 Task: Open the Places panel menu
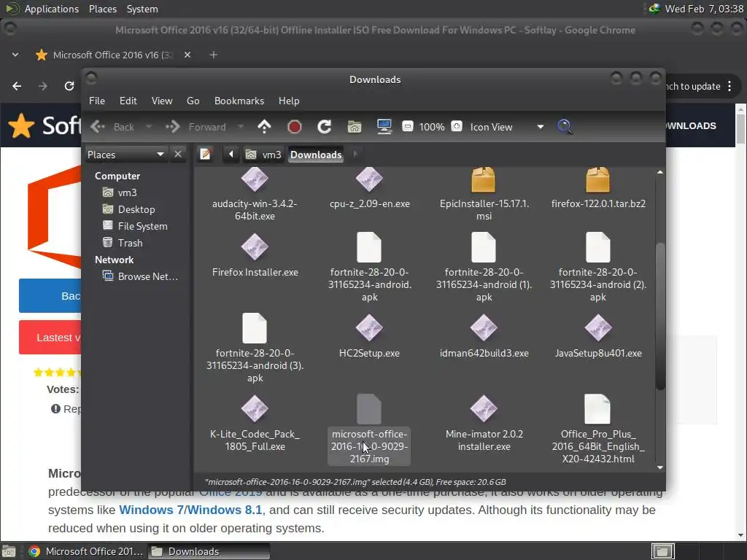pos(102,9)
